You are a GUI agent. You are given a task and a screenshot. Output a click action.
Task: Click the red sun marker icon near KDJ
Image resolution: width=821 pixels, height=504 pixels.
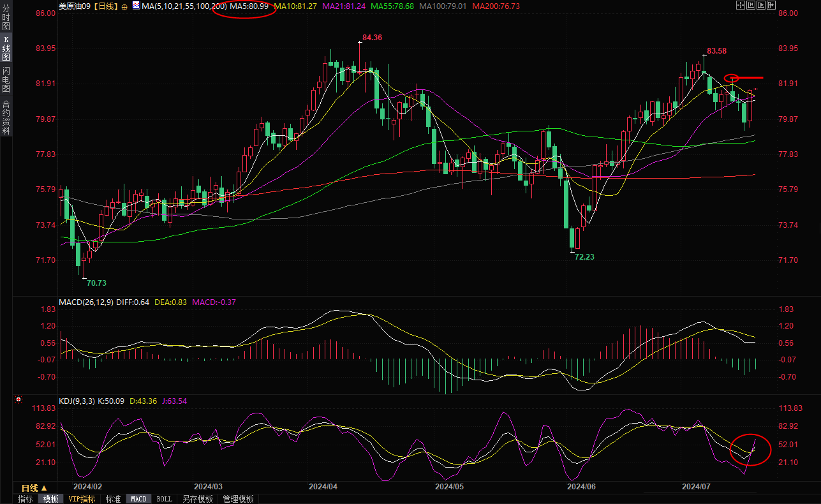[x=18, y=401]
